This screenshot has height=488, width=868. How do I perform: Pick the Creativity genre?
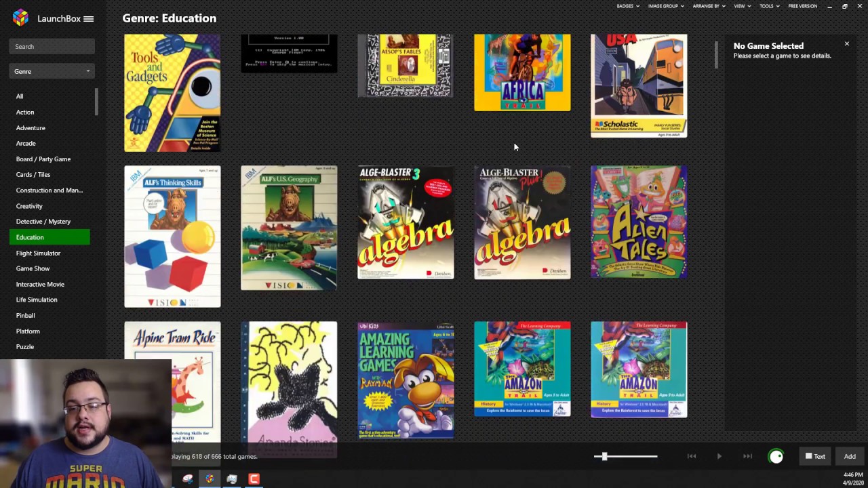coord(29,205)
